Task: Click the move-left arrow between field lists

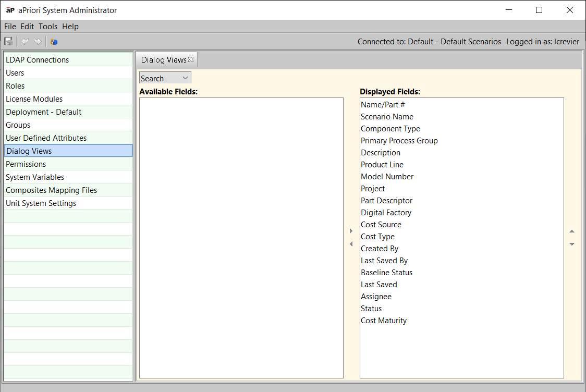Action: coord(351,244)
